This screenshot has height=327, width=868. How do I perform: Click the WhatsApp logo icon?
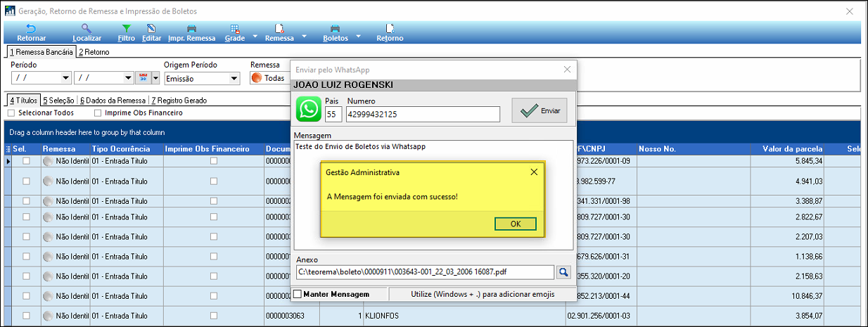[x=309, y=110]
